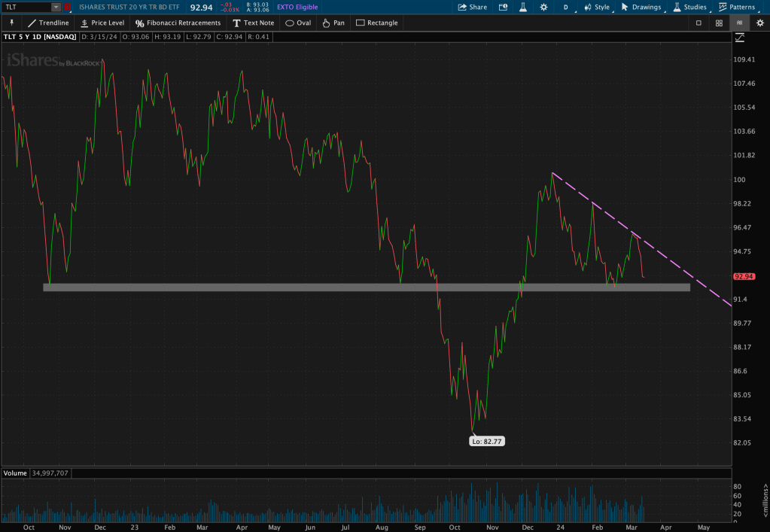Select the Text Note tool
Screen dimensions: 770x532
pos(253,23)
